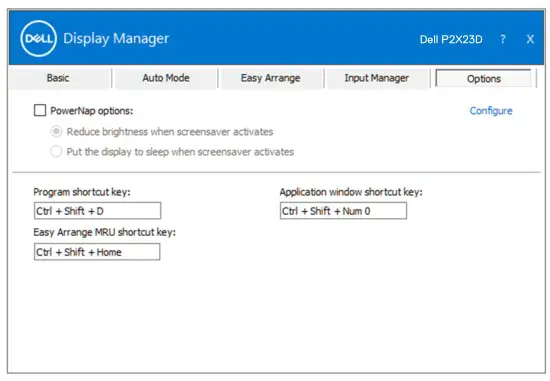Edit the Easy Arrange MRU shortcut field
Viewport: 550px width, 381px height.
[97, 252]
